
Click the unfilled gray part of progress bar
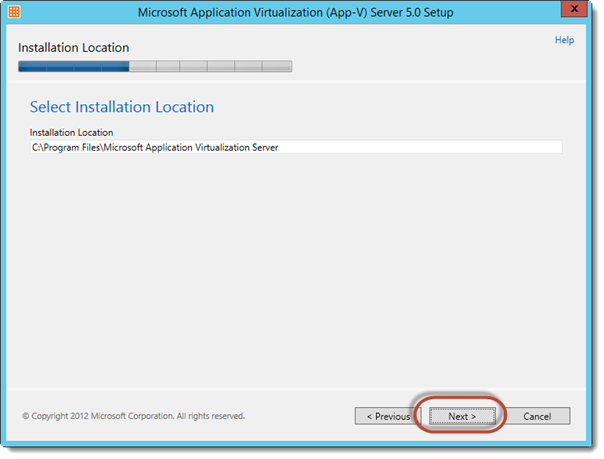pos(210,67)
